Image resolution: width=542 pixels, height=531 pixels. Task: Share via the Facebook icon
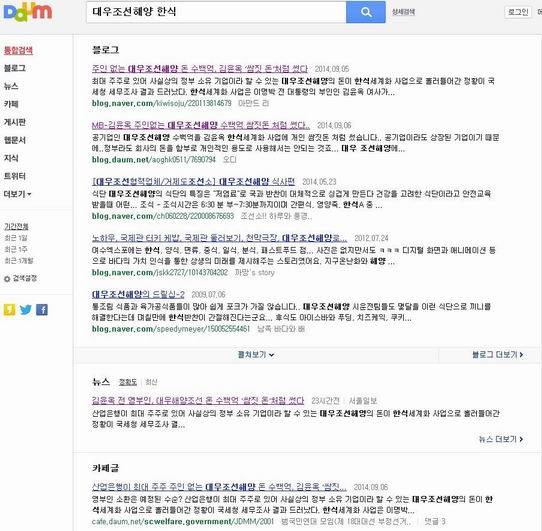pyautogui.click(x=42, y=309)
